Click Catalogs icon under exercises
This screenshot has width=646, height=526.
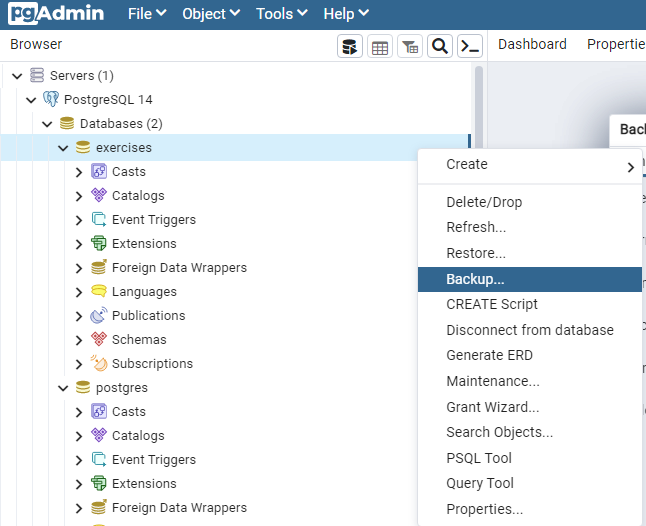(99, 195)
